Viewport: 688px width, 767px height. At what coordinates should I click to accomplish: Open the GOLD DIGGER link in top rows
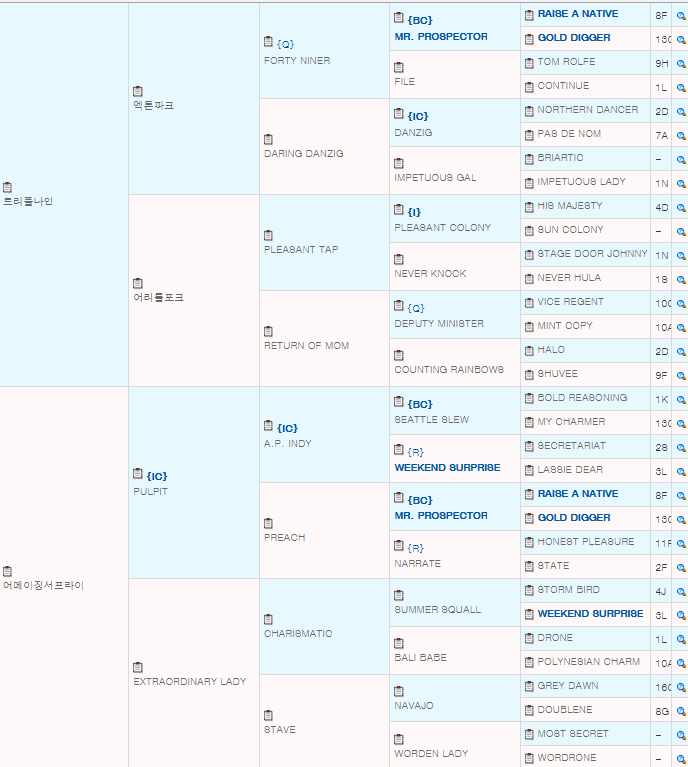pyautogui.click(x=574, y=37)
